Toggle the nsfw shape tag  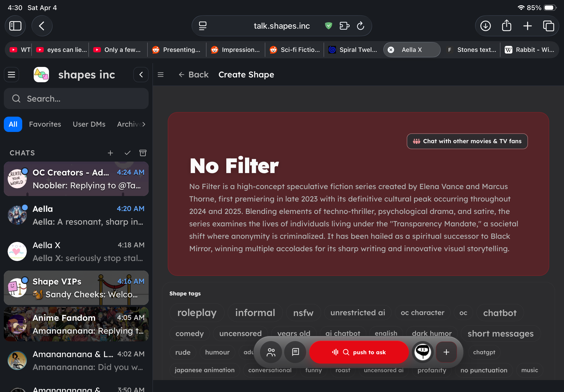pyautogui.click(x=303, y=313)
